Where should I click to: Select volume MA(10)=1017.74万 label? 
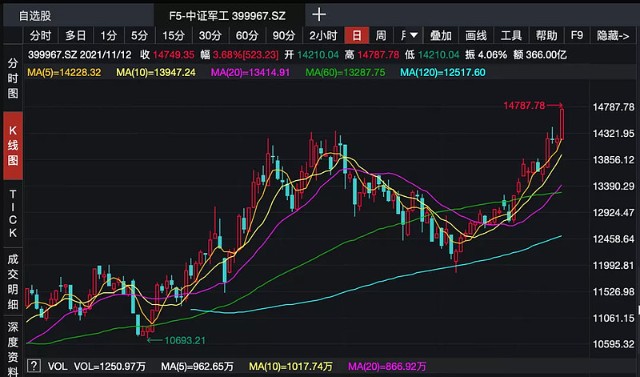point(291,366)
